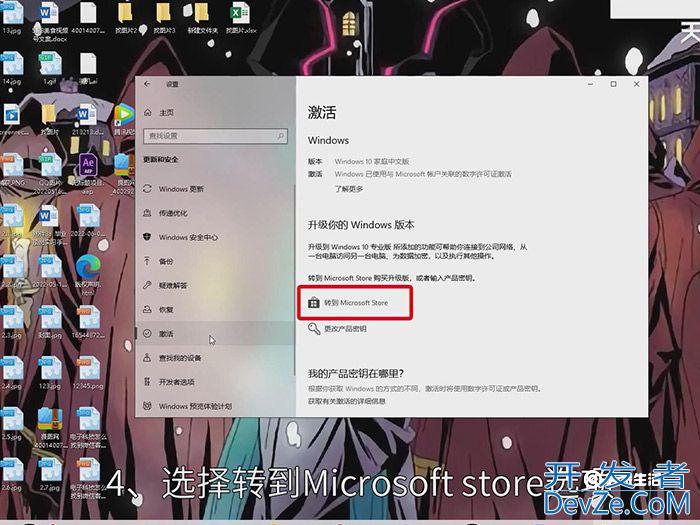Select 2.7.jpg desktop file
The width and height of the screenshot is (700, 525).
coord(50,475)
